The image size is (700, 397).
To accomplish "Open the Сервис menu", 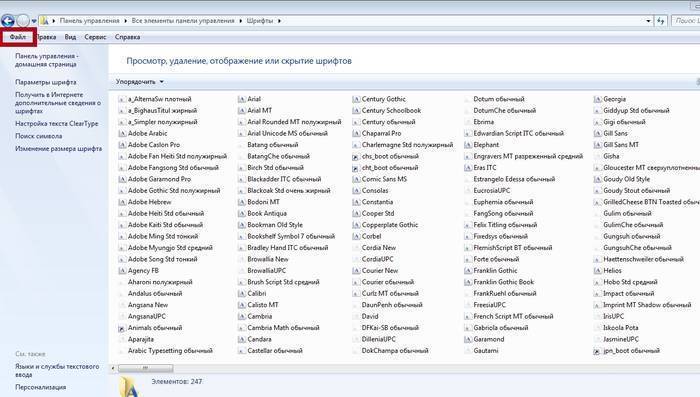I will pyautogui.click(x=95, y=37).
